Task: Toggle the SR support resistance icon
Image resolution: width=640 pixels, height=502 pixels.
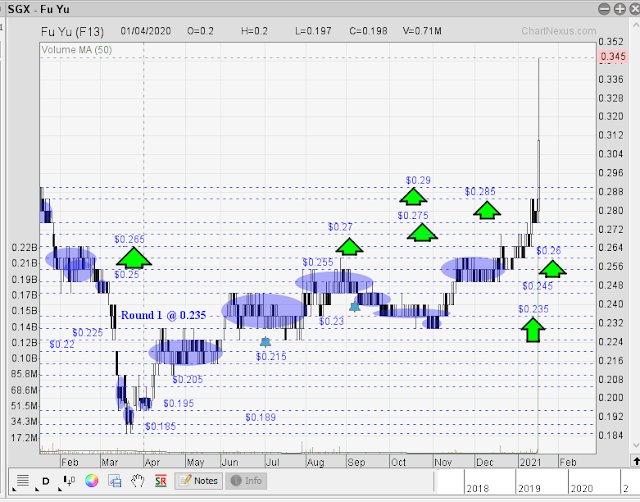Action: click(x=161, y=481)
